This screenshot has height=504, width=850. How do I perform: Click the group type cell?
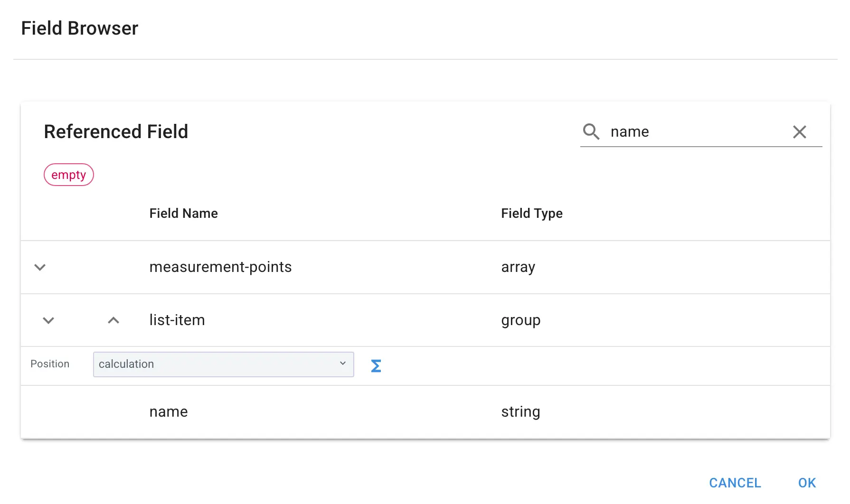pyautogui.click(x=520, y=320)
